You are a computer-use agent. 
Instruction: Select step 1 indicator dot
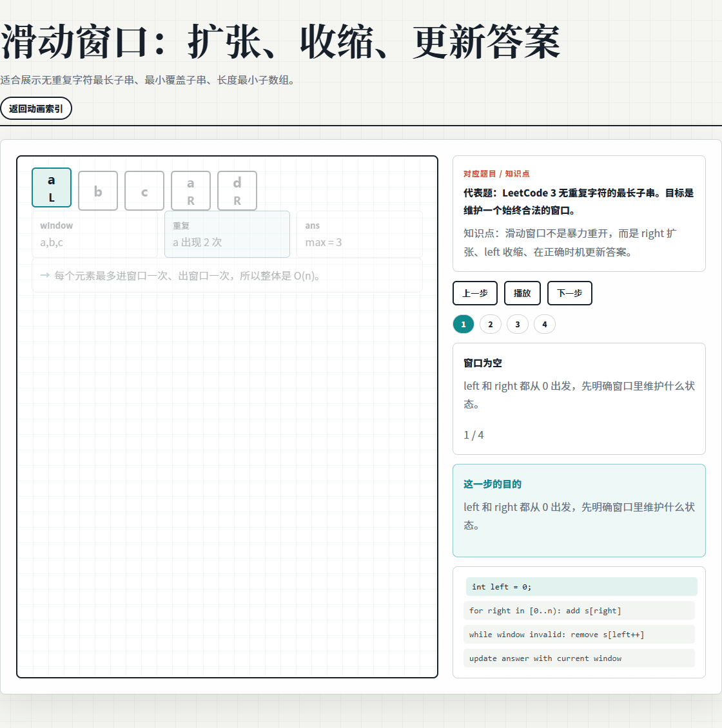click(x=463, y=324)
